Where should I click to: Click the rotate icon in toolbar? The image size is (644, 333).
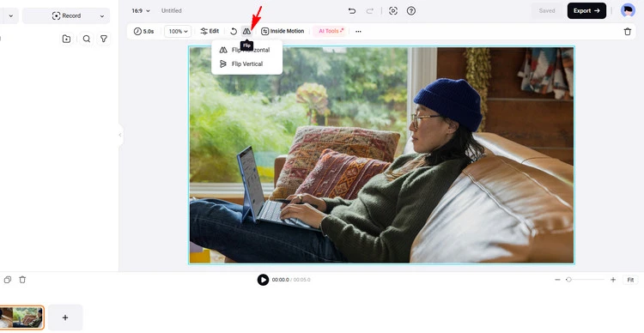click(x=234, y=31)
